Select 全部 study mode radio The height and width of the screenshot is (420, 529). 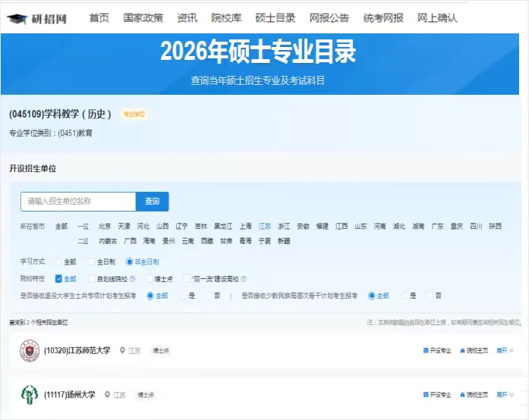[x=58, y=262]
